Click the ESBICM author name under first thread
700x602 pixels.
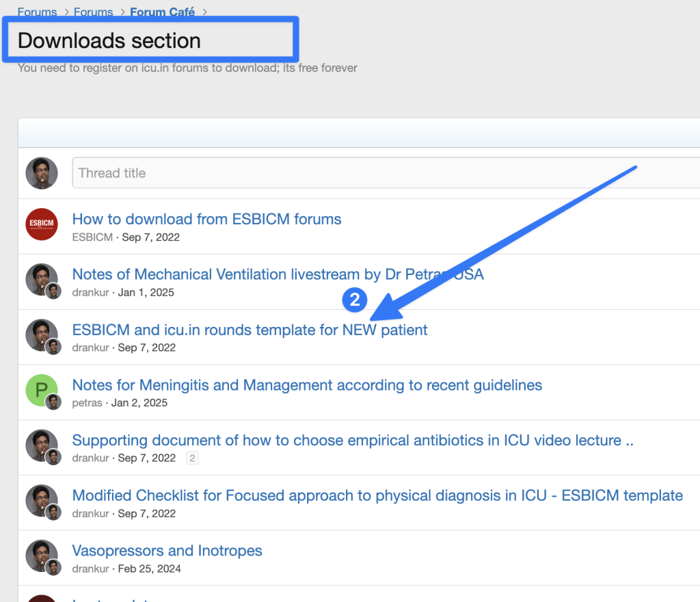click(92, 237)
